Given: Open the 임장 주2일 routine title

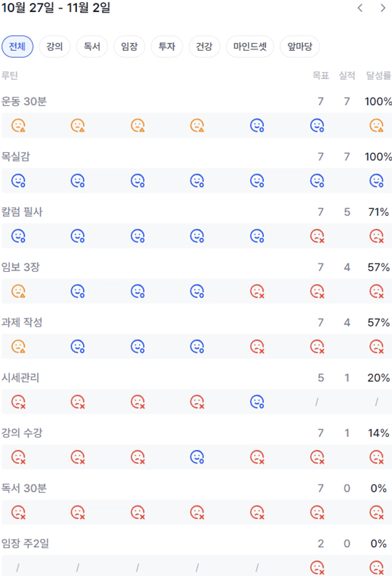Looking at the screenshot, I should (x=26, y=543).
